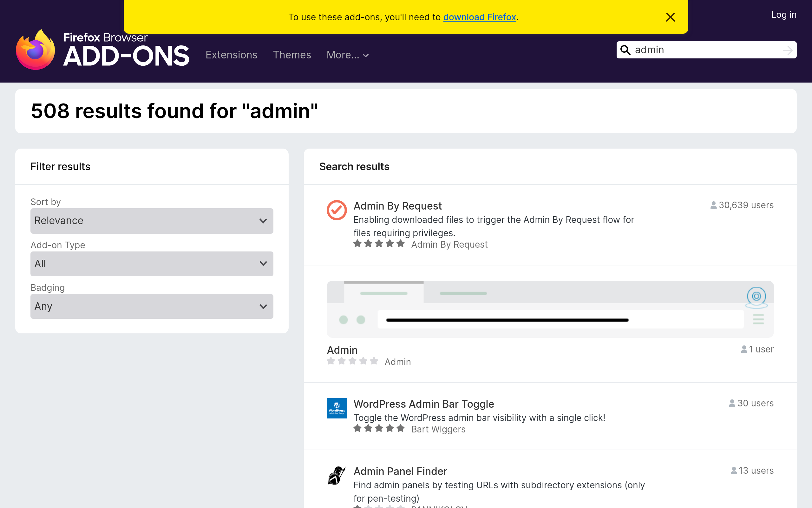Click the Filter results heading
This screenshot has height=508, width=812.
point(60,167)
